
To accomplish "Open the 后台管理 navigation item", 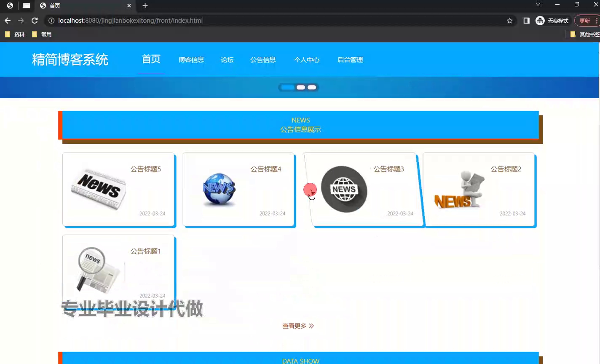I will coord(350,60).
